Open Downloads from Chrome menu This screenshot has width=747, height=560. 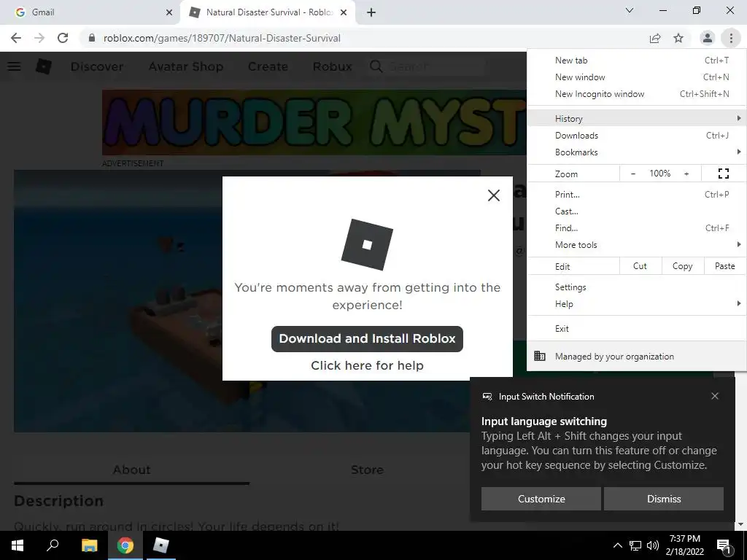click(636, 136)
